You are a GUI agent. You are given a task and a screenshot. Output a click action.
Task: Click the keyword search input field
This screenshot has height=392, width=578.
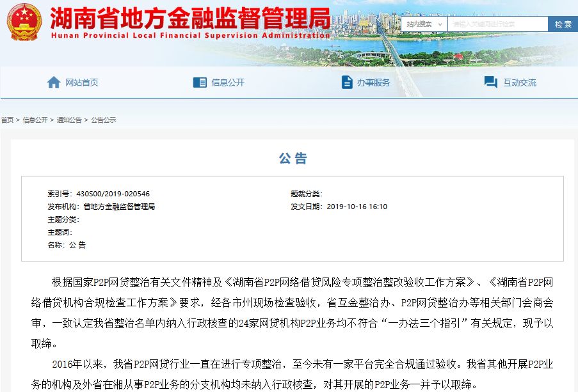coord(497,24)
